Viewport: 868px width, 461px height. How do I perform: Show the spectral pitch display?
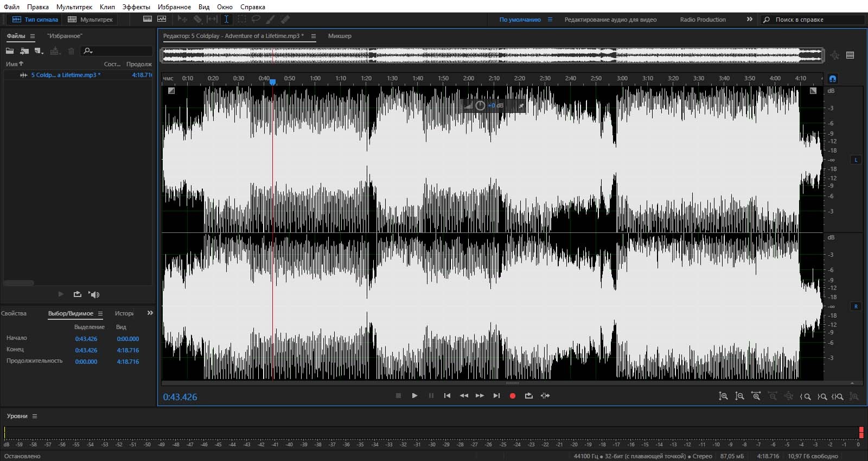pyautogui.click(x=162, y=19)
